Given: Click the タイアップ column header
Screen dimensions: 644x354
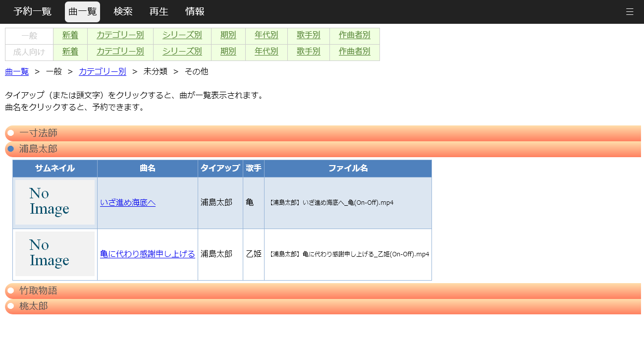Looking at the screenshot, I should [220, 169].
